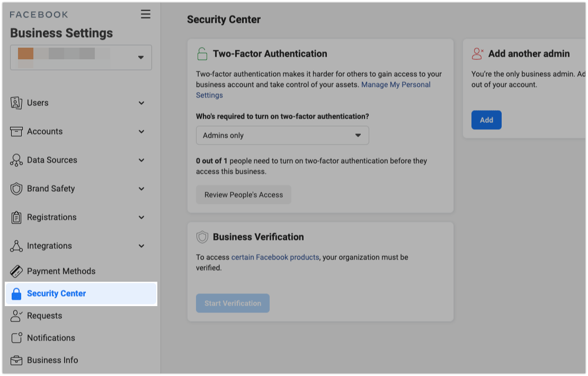This screenshot has height=376, width=588.
Task: Open Integrations menu item
Action: [x=49, y=246]
